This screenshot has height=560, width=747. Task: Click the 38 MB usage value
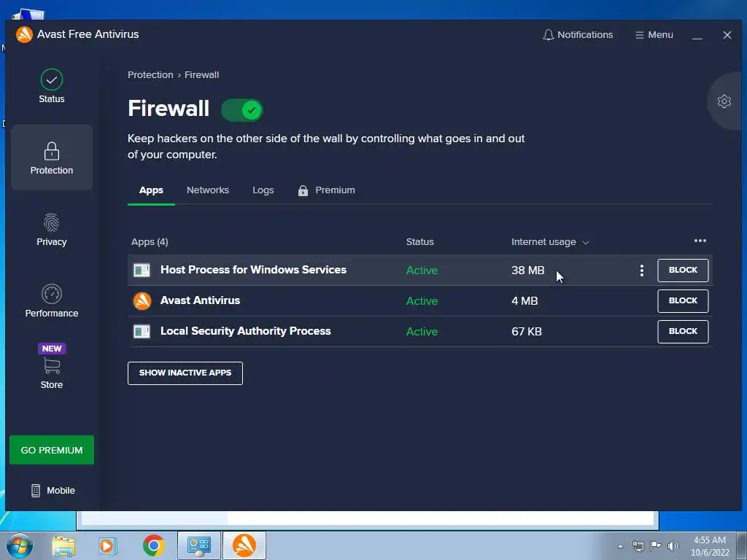tap(527, 270)
